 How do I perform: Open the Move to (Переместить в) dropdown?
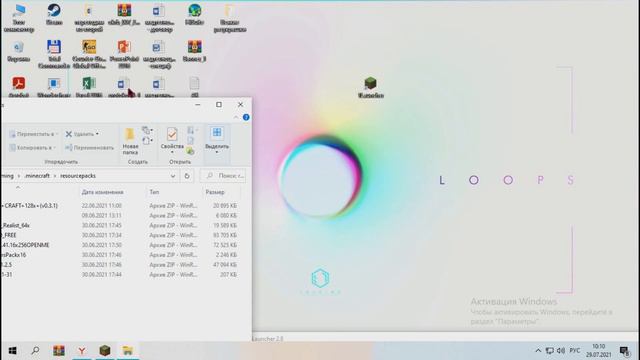33,134
